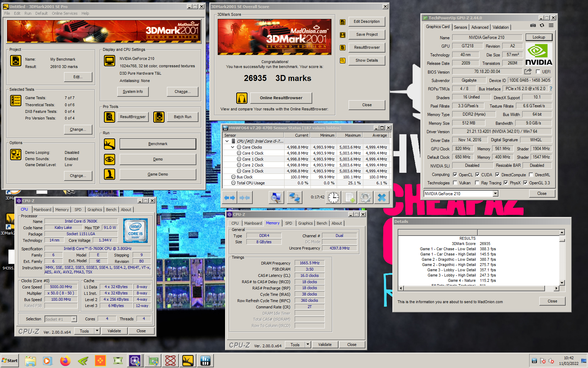Open the GPU-Z hamburger menu icon
Screen dimensions: 588x368
(551, 26)
